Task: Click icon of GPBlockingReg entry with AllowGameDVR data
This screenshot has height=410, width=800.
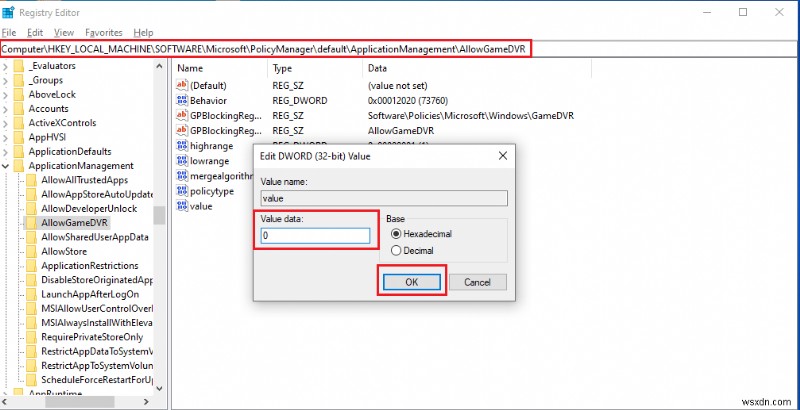Action: tap(182, 131)
